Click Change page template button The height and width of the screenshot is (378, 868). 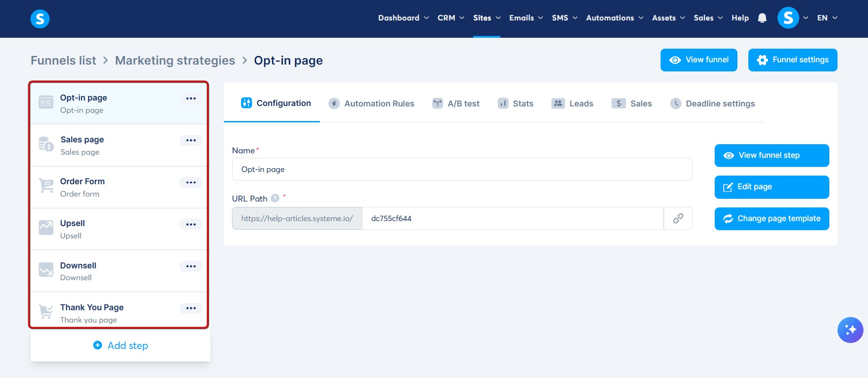(772, 219)
